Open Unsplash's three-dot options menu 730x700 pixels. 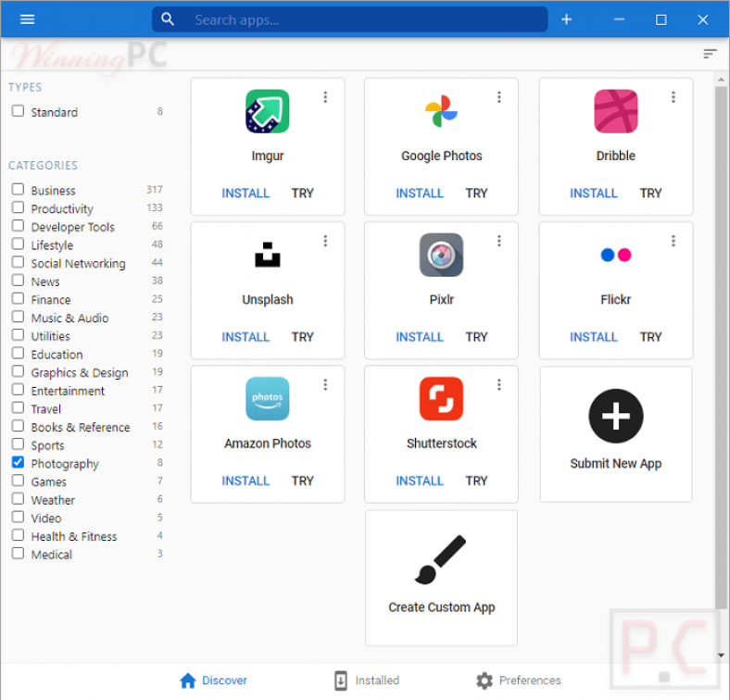325,241
